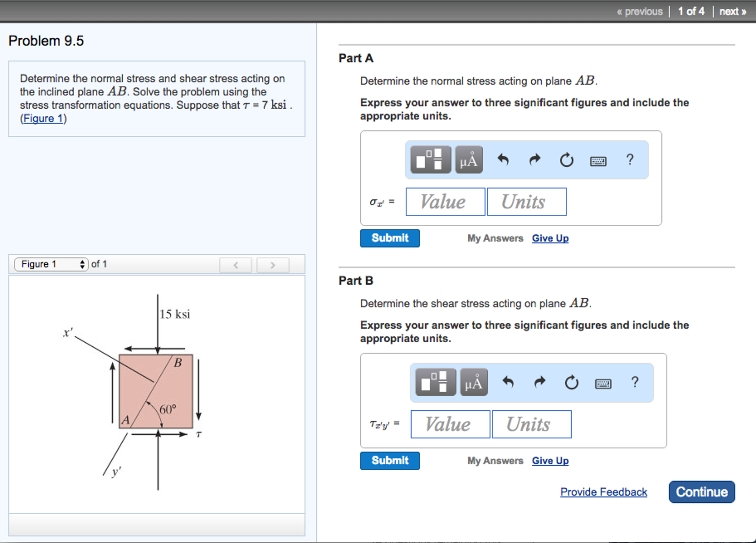756x543 pixels.
Task: Select the μÅ units icon in Part A toolbar
Action: pos(468,160)
